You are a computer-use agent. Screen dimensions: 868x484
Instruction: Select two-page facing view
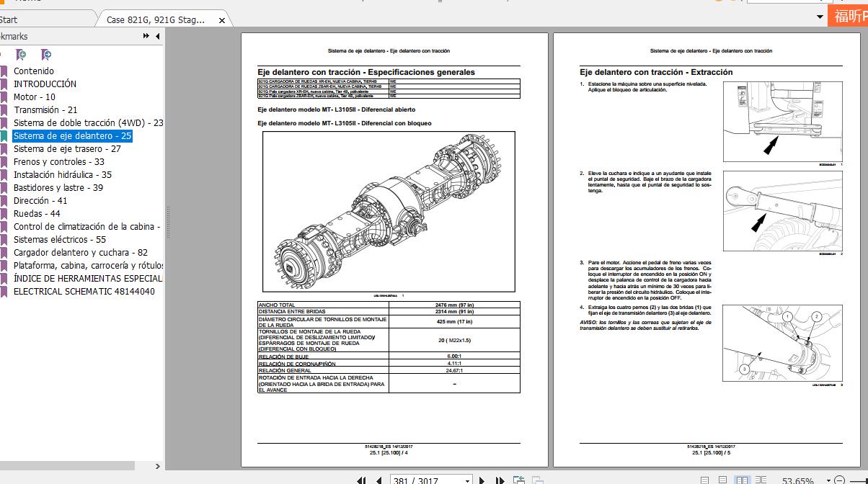point(740,480)
